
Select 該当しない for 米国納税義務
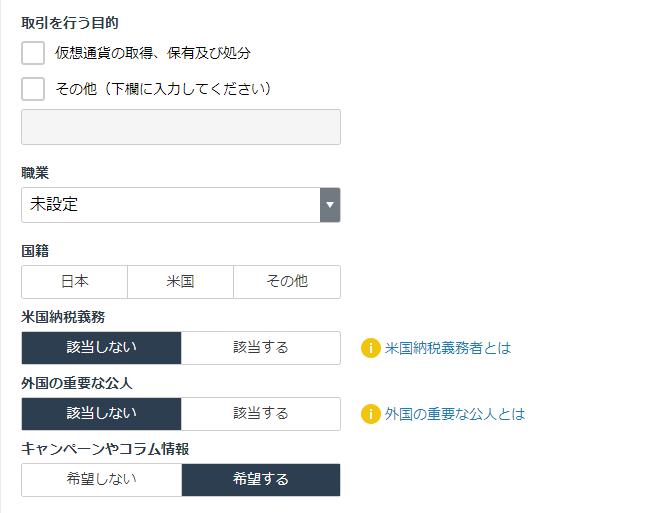pos(101,348)
